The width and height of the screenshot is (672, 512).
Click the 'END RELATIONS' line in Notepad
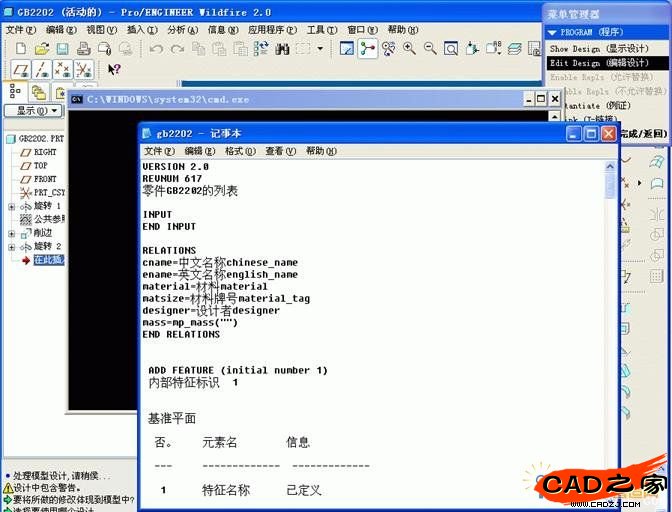tap(181, 334)
